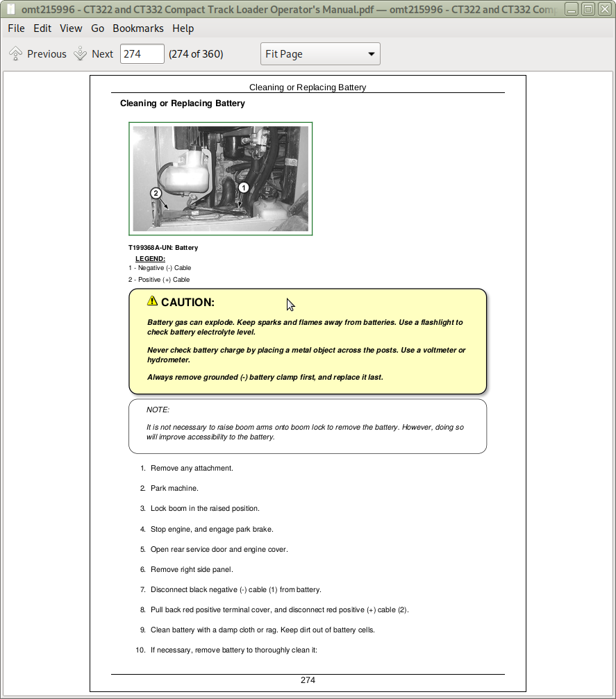This screenshot has width=616, height=699.
Task: Open the Edit menu
Action: tap(42, 28)
